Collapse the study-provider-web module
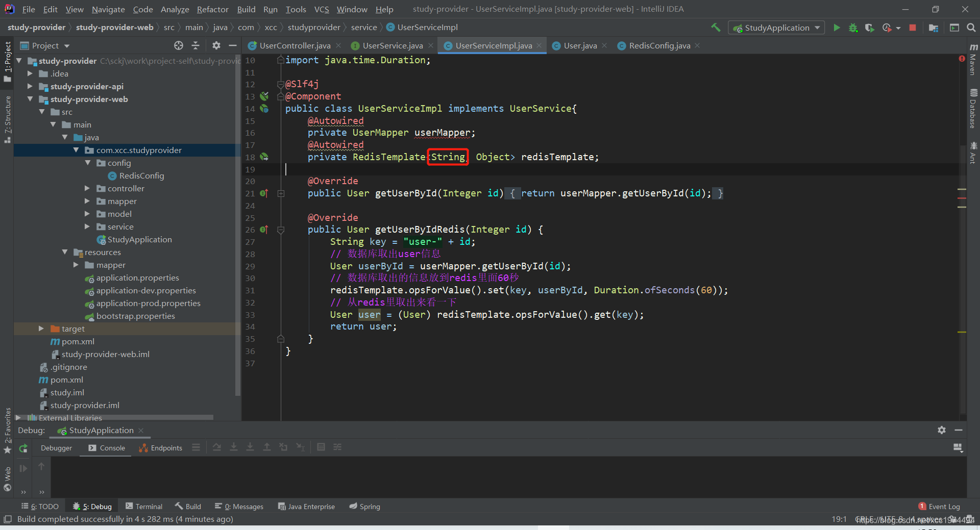 pyautogui.click(x=30, y=99)
